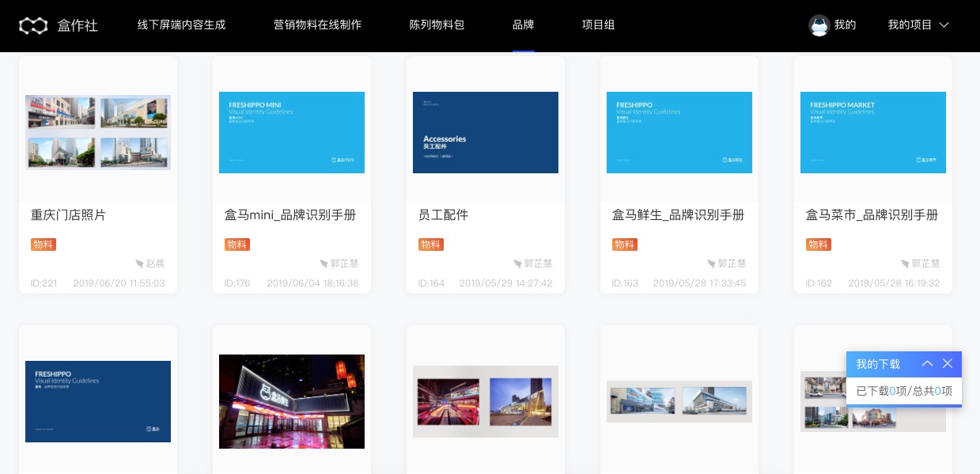Click author 郭芷慧 on 盒马mini_品牌识别手册 card
This screenshot has height=474, width=980.
(344, 264)
